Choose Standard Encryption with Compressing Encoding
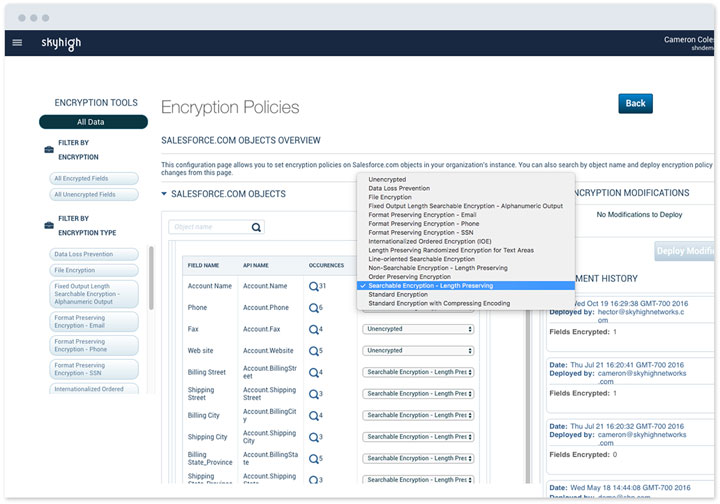720x504 pixels. 466,303
